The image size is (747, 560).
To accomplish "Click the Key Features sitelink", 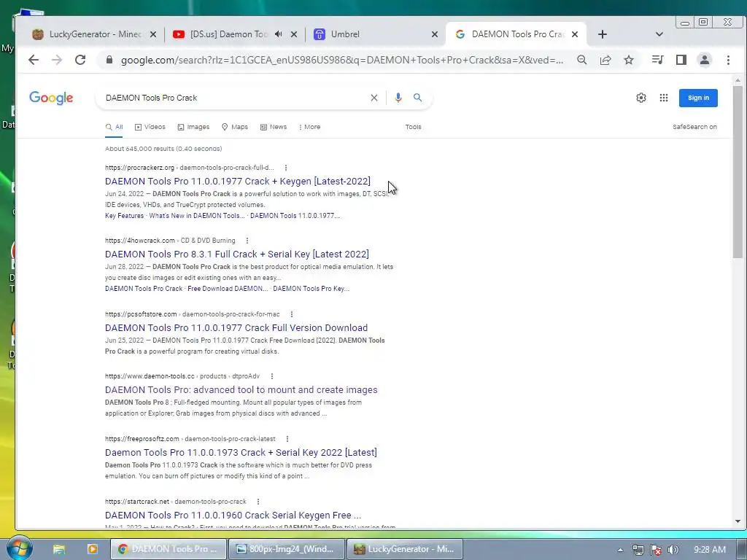I will coord(124,216).
